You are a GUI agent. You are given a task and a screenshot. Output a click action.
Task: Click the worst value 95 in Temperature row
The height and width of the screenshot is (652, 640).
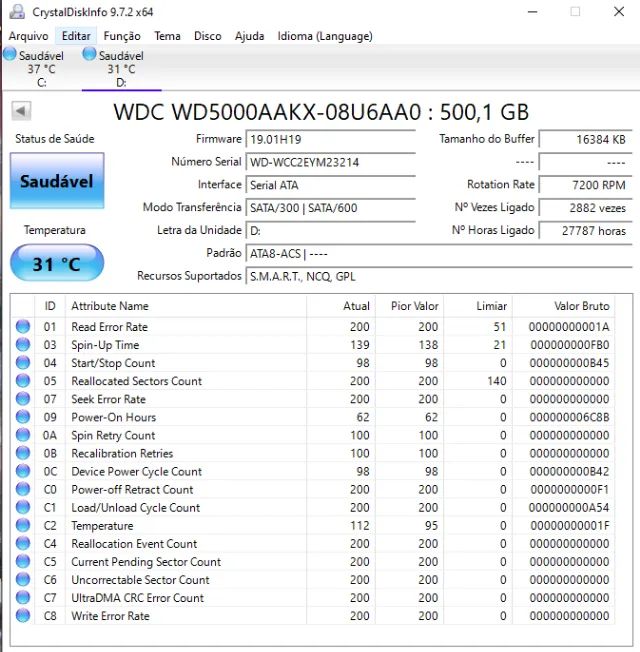[431, 526]
